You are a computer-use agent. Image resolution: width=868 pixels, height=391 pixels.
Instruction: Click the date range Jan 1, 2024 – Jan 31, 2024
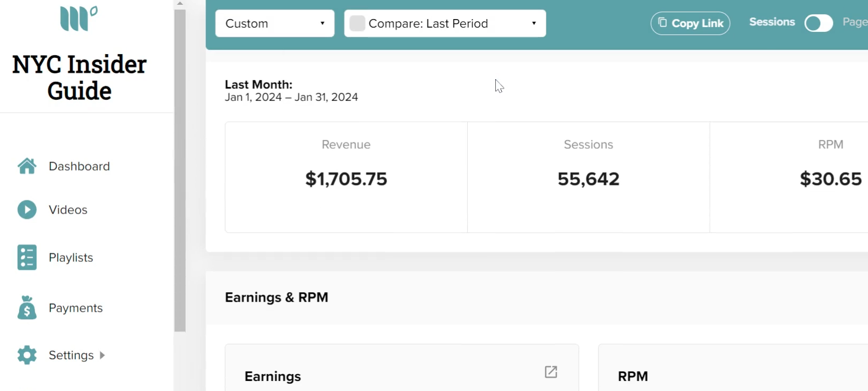(x=291, y=97)
